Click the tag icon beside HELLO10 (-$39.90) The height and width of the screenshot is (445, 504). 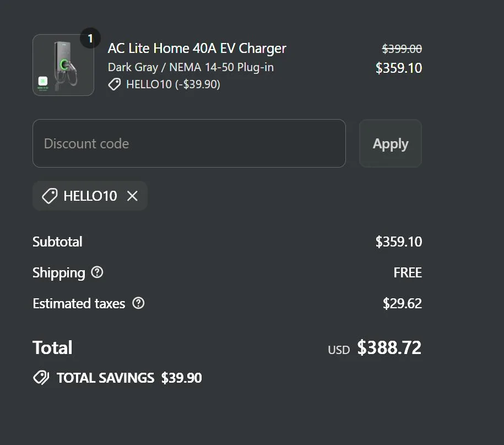[x=115, y=84]
